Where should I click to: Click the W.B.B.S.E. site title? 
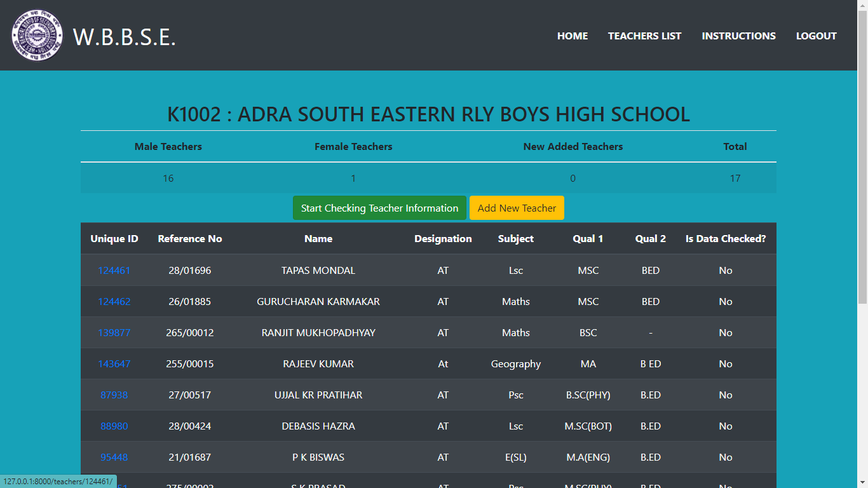(125, 37)
